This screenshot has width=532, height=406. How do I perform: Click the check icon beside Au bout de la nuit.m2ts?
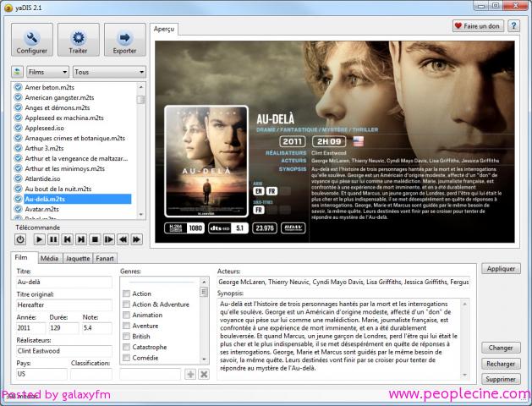[18, 189]
